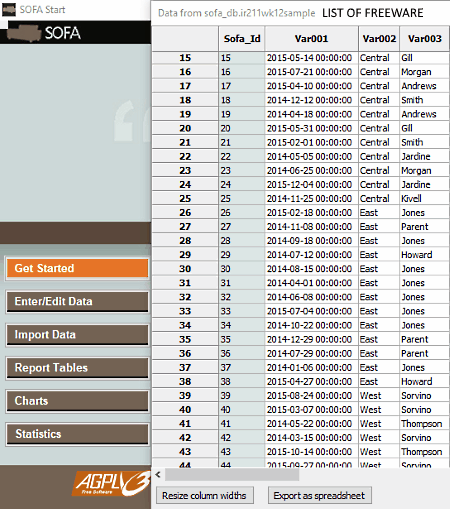The height and width of the screenshot is (509, 450).
Task: Select the Var003 column header
Action: click(424, 39)
